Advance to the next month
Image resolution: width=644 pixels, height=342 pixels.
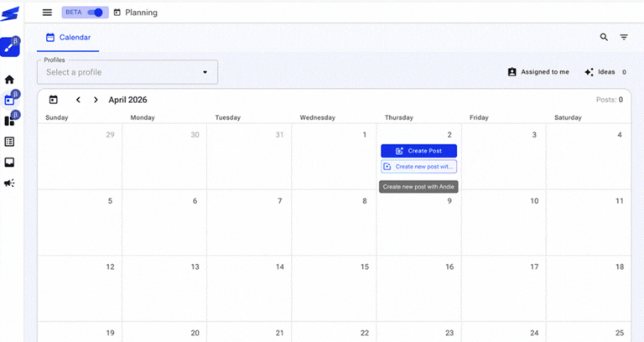96,100
